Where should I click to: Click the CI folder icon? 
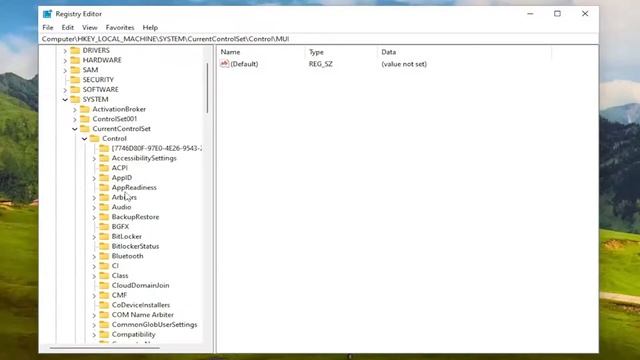click(x=104, y=266)
